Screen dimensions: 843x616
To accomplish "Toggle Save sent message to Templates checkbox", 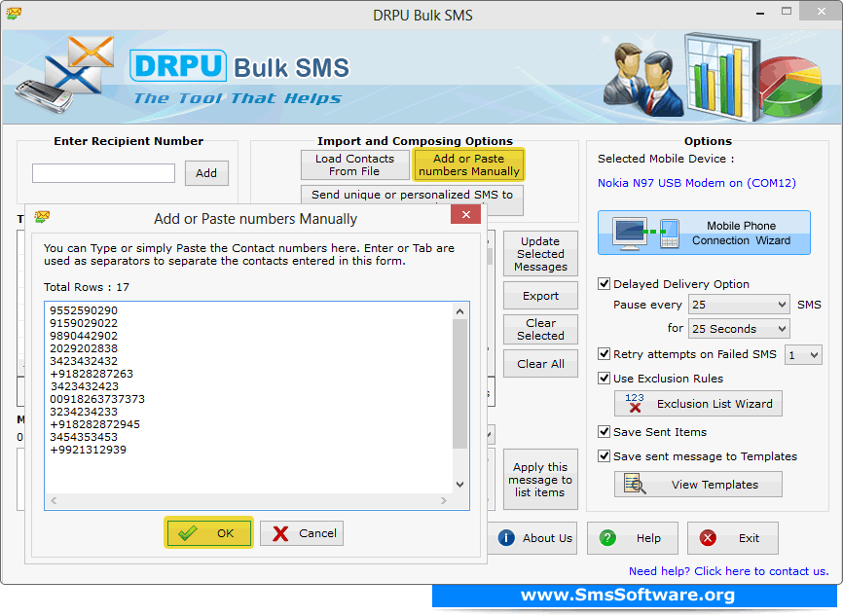I will [x=605, y=455].
